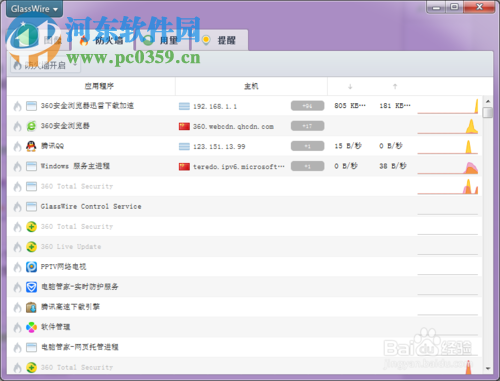Click the GlassWire Control Service window icon
This screenshot has width=500, height=381.
click(x=31, y=207)
